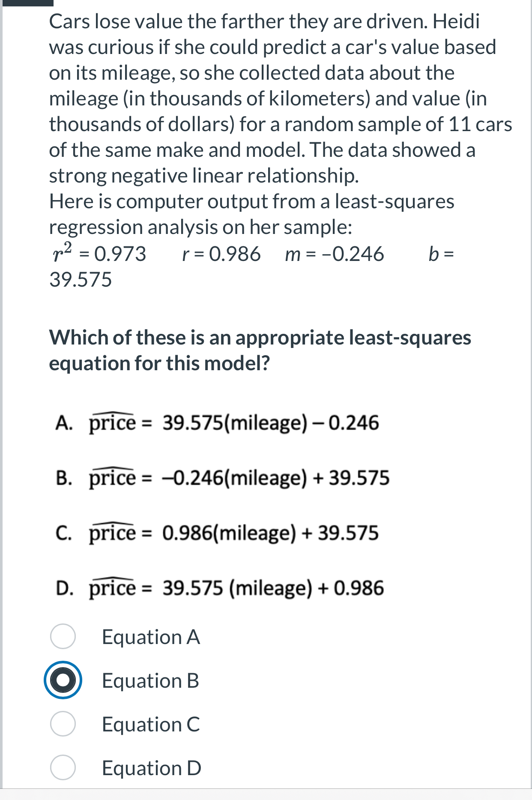Click the "Equation C" answer label
This screenshot has width=532, height=800.
point(151,724)
